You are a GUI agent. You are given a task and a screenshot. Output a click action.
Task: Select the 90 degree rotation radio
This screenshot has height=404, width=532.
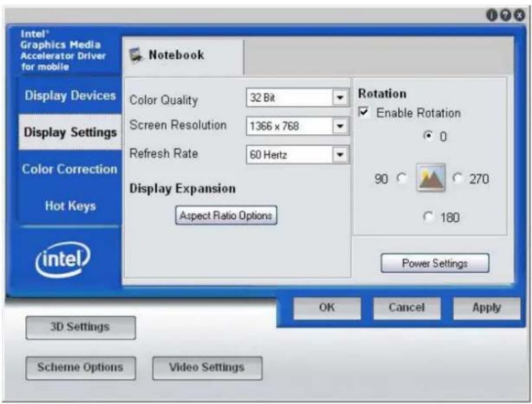point(402,178)
